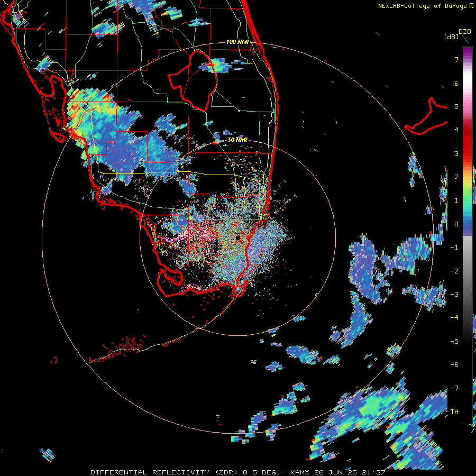Click the 3 dB red color scale value
Viewport: 476px width, 476px height.
pos(456,153)
